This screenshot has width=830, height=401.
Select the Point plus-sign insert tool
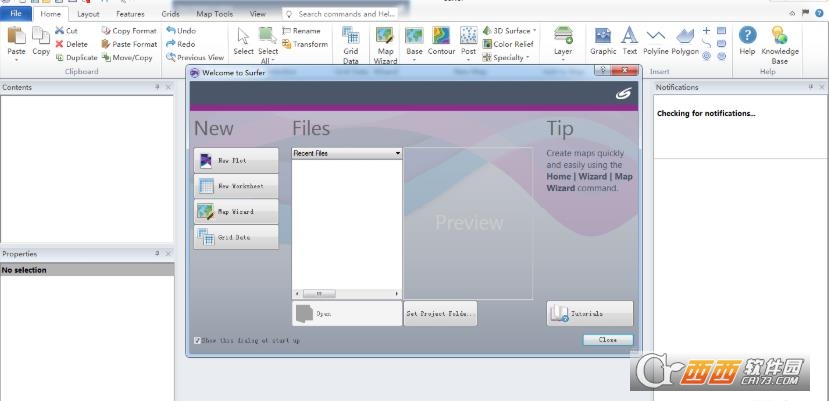[x=707, y=31]
